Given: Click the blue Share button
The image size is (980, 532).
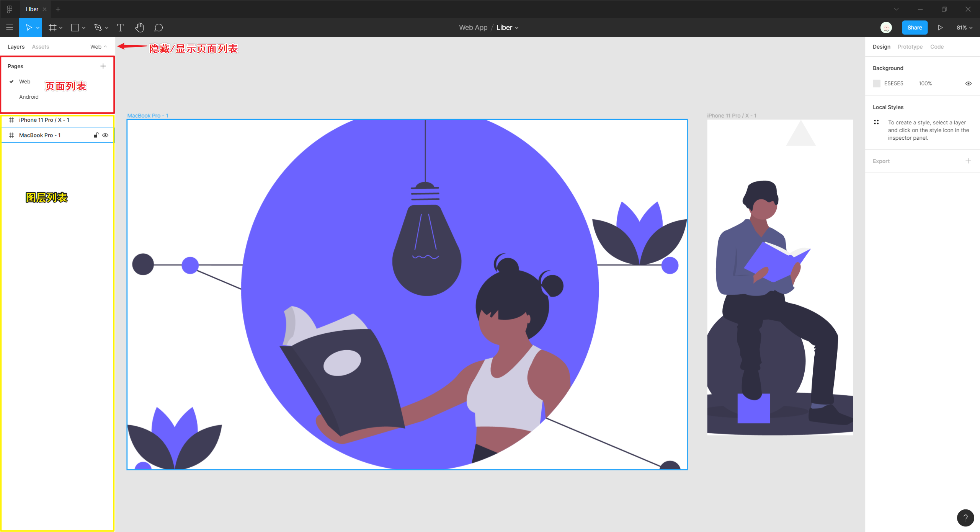Looking at the screenshot, I should [x=915, y=28].
